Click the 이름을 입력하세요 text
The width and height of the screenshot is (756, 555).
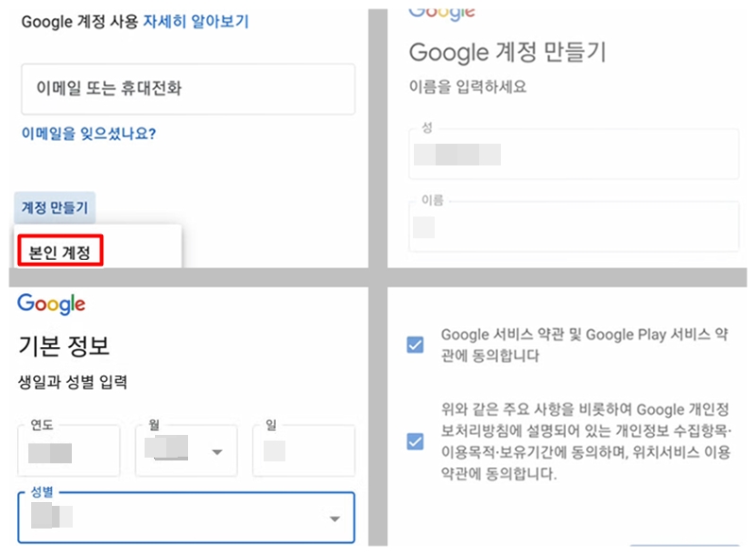point(468,87)
